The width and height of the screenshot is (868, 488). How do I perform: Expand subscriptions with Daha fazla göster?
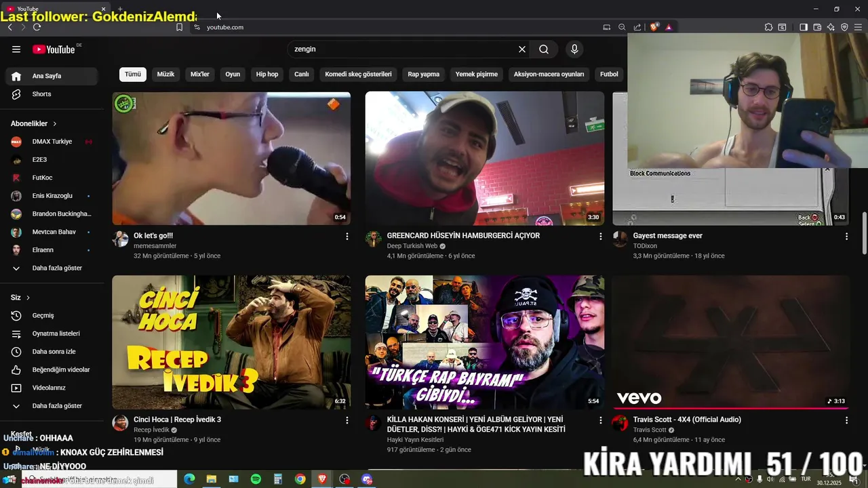point(52,268)
